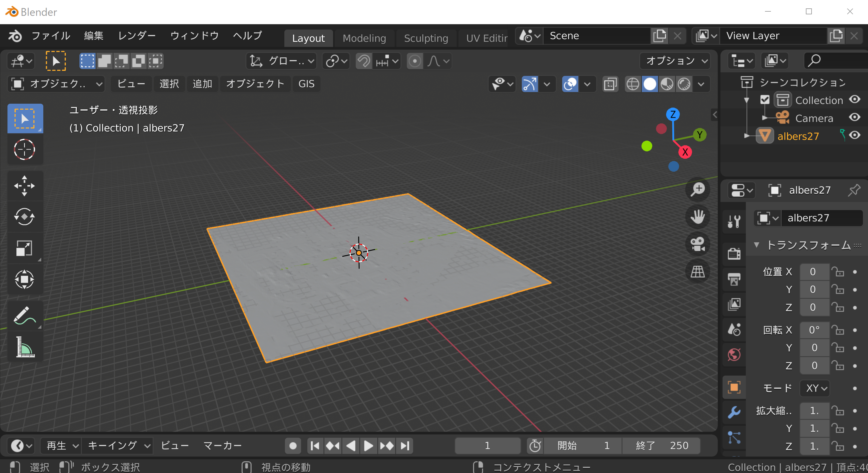
Task: Select the Cursor tool in toolbar
Action: (x=24, y=149)
